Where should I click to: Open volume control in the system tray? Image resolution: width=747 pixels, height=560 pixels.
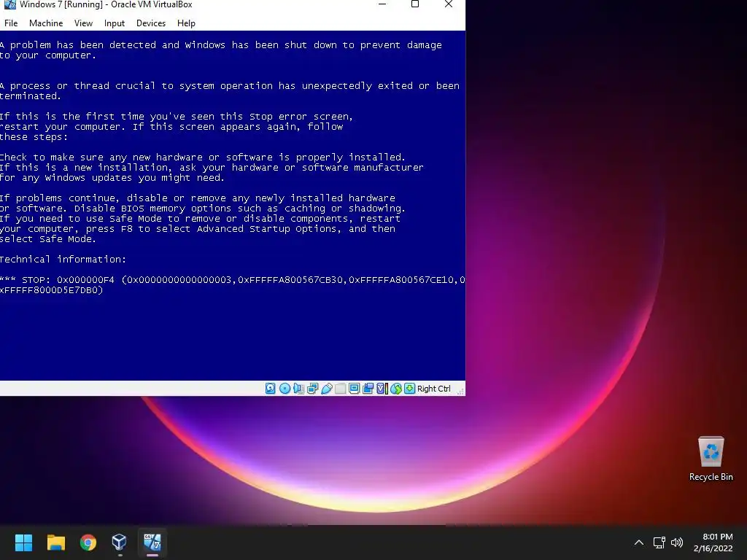click(x=676, y=542)
